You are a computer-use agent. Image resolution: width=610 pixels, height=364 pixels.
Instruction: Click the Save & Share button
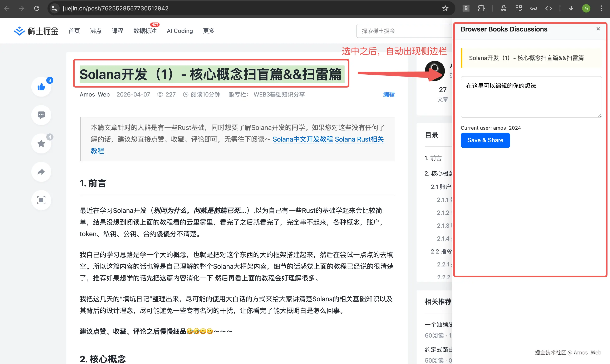point(485,140)
